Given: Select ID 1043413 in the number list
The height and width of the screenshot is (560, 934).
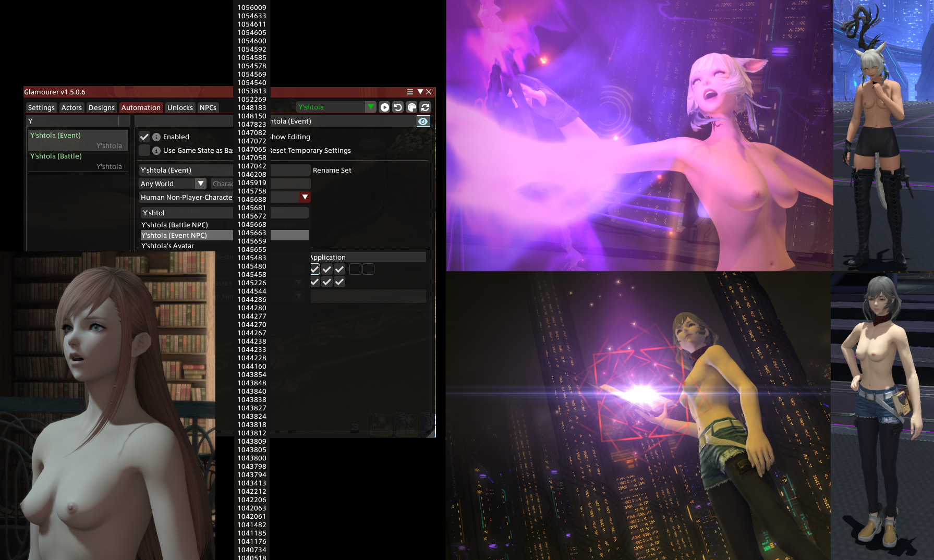Looking at the screenshot, I should [x=252, y=483].
